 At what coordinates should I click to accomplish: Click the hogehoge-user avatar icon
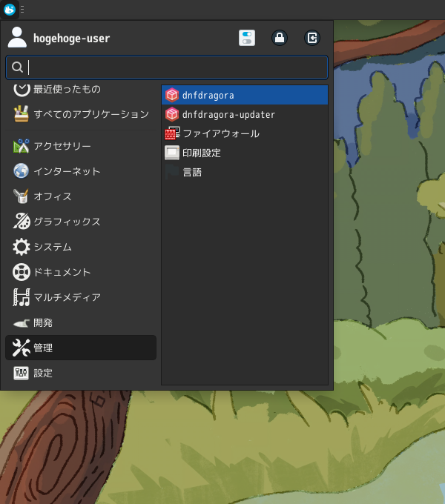17,38
